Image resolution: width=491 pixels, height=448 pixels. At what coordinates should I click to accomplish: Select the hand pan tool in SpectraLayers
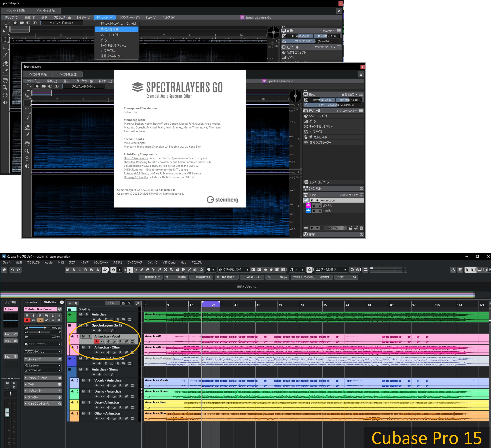point(27,144)
